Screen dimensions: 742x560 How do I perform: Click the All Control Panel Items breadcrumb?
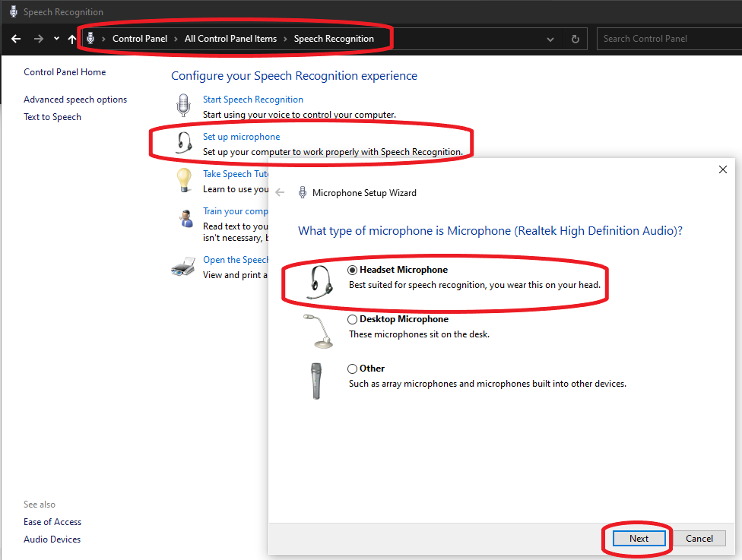(x=230, y=39)
